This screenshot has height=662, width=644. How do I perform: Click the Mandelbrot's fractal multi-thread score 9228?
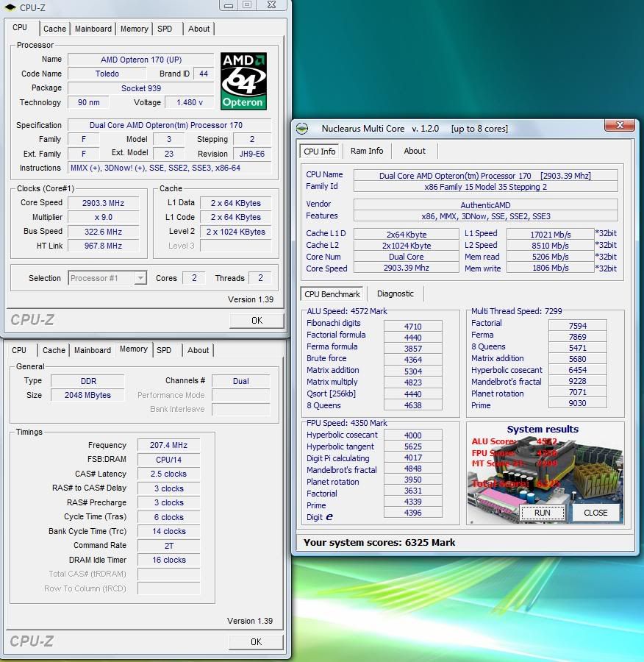(577, 381)
